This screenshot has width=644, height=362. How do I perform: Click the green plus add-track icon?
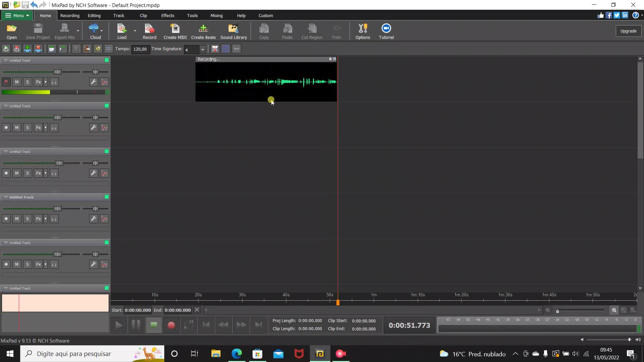(28, 49)
